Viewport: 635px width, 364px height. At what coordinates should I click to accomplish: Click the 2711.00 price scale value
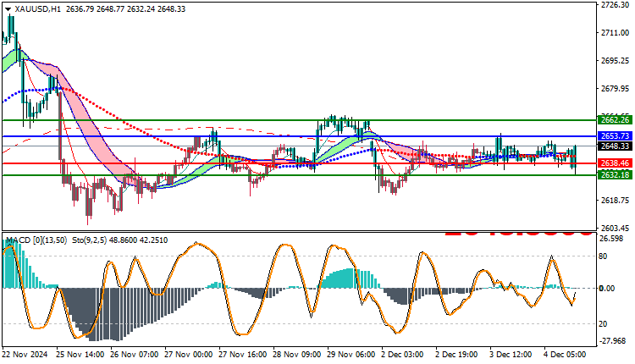pos(616,32)
